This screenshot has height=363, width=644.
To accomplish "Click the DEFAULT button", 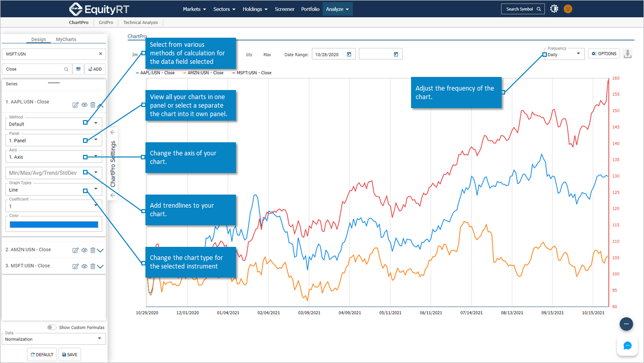I will pos(42,354).
